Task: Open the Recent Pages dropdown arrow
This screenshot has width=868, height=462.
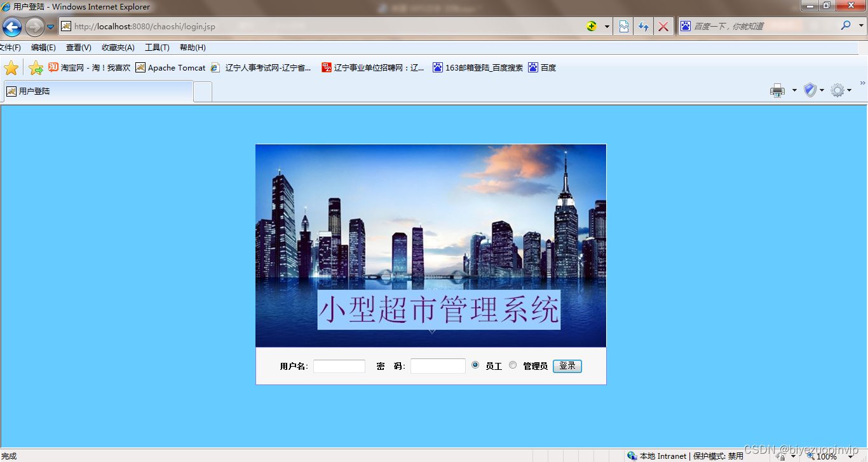Action: click(x=50, y=27)
